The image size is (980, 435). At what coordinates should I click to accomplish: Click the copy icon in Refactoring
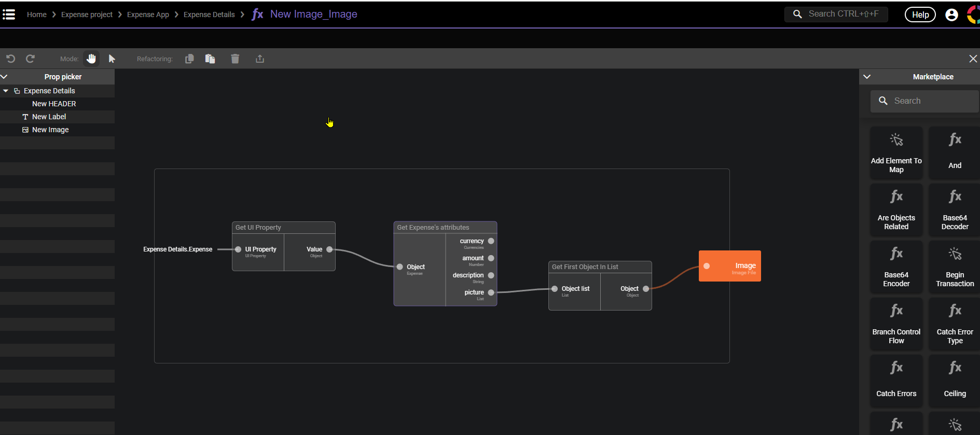(189, 59)
